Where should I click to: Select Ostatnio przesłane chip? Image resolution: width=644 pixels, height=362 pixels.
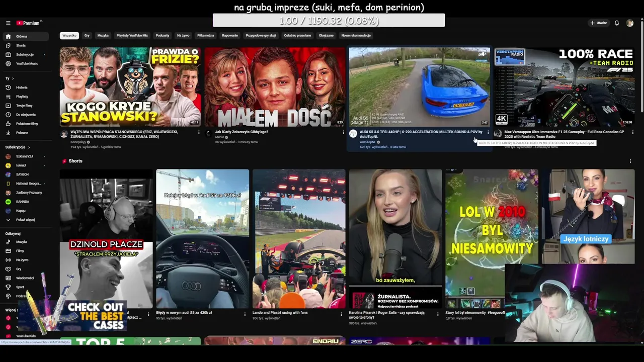point(297,36)
